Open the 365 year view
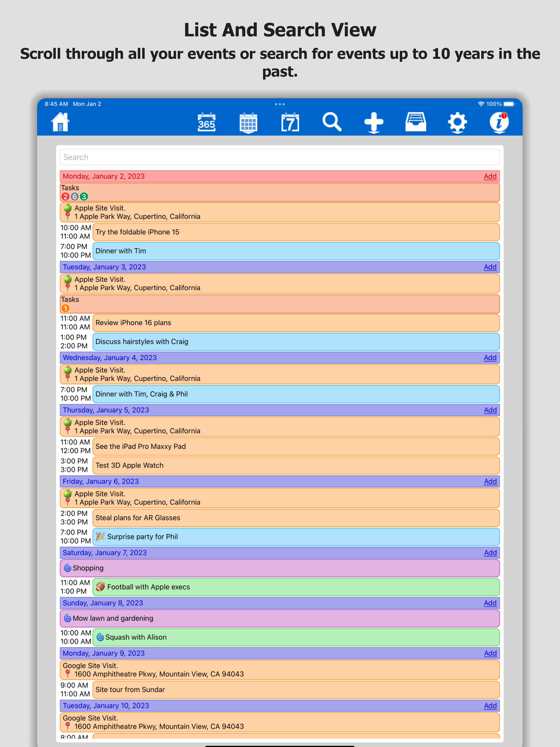This screenshot has width=560, height=747. [x=206, y=122]
